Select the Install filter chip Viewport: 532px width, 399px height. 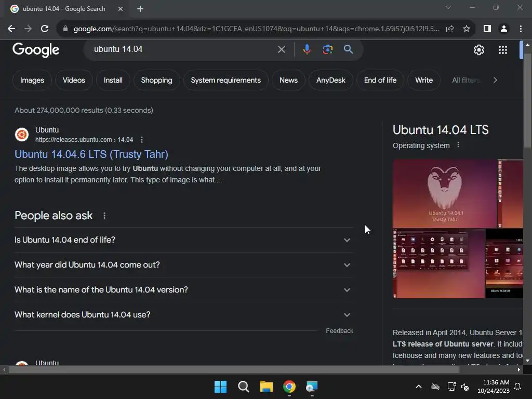click(x=113, y=80)
